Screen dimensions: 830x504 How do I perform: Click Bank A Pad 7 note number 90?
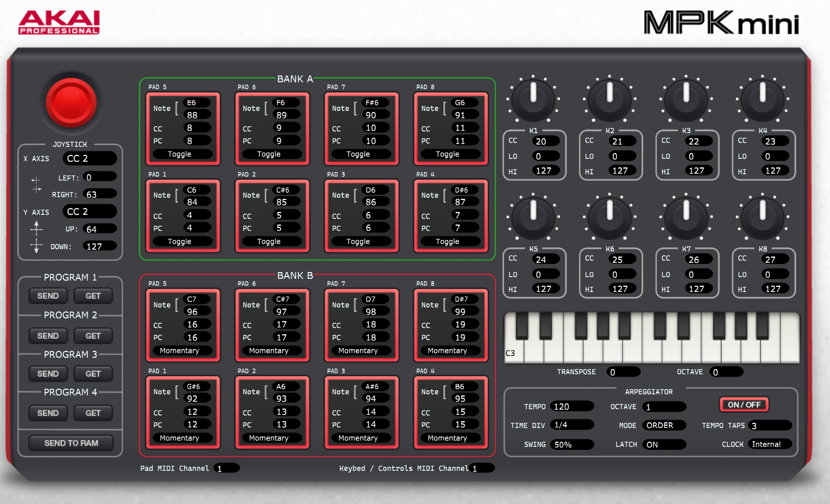click(x=377, y=115)
